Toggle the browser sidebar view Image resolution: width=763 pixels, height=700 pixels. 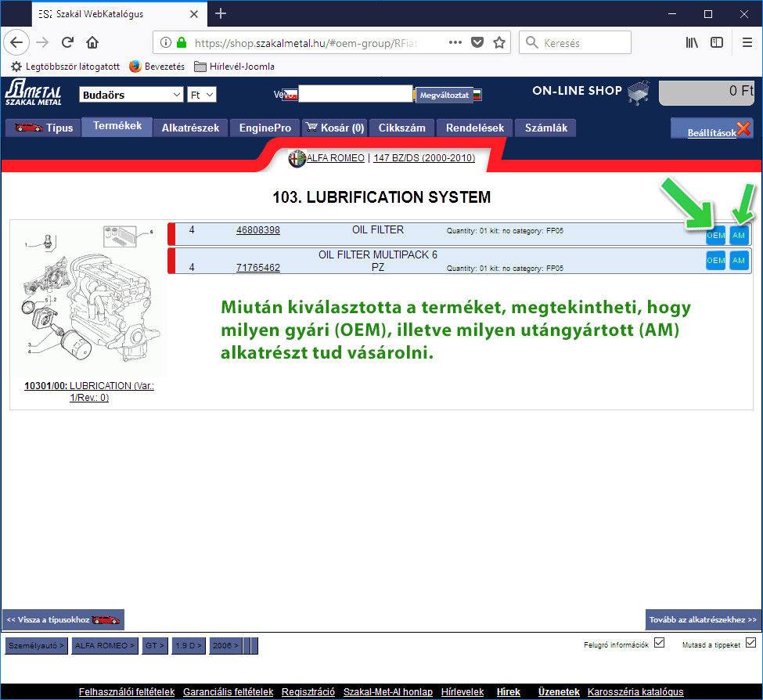pos(717,42)
